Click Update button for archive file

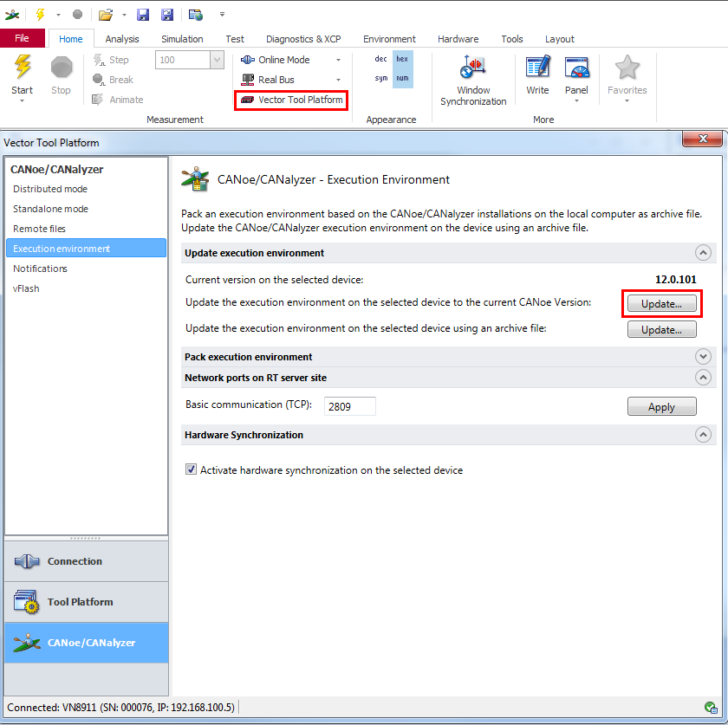(661, 330)
